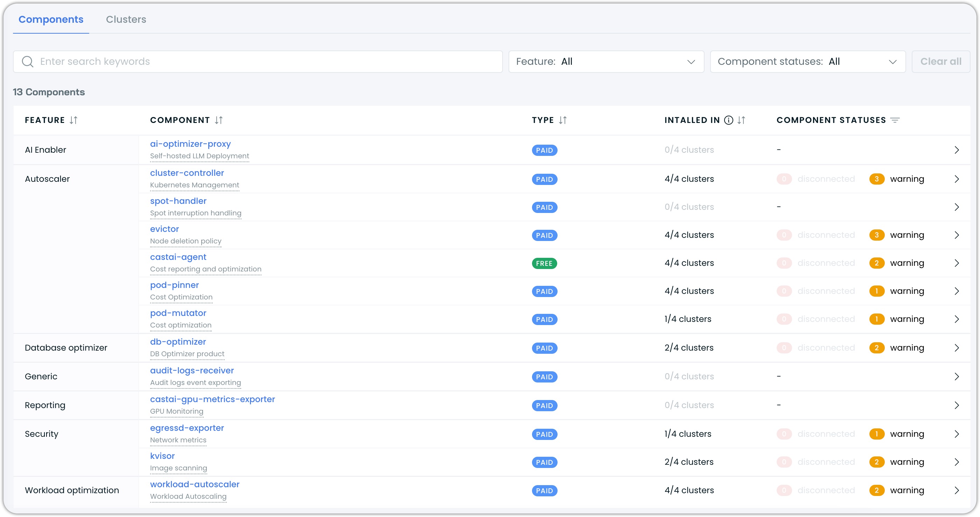Open the db-optimizer component link

pos(178,342)
